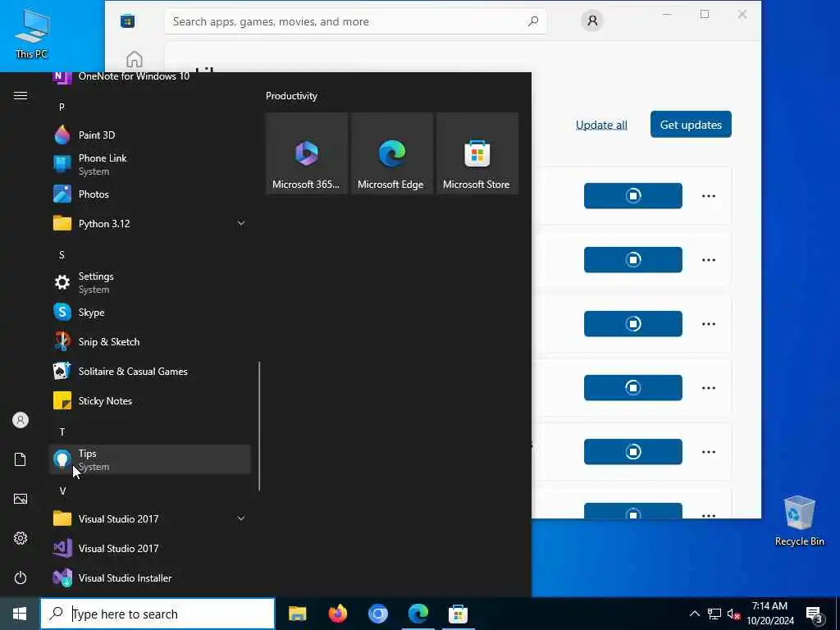Click the Microsoft Edge tile

click(x=391, y=153)
